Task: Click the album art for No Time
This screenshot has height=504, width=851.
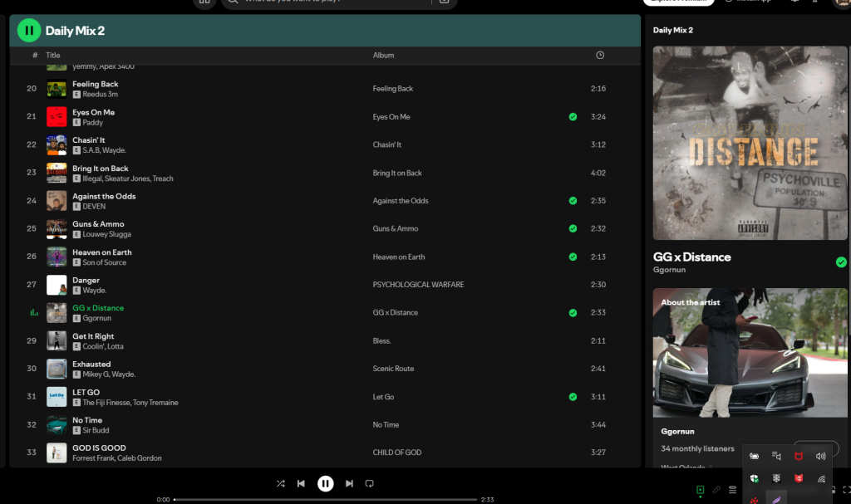Action: [57, 425]
